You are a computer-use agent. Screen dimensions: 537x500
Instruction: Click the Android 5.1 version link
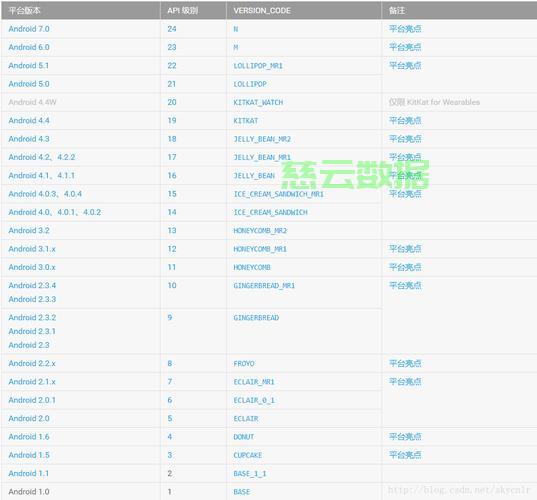(x=28, y=66)
